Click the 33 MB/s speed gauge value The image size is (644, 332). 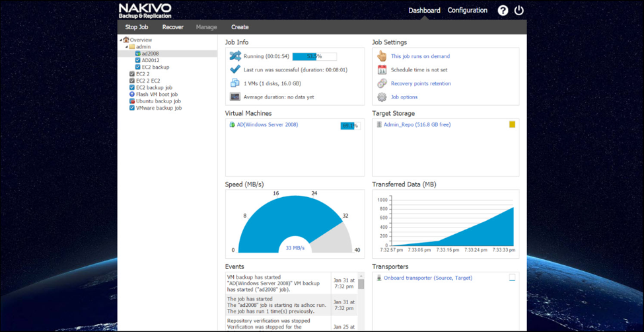tap(294, 247)
